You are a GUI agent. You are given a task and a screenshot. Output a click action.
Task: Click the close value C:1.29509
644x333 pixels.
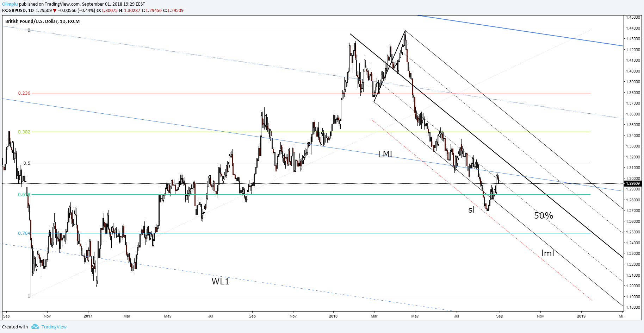[x=173, y=11]
